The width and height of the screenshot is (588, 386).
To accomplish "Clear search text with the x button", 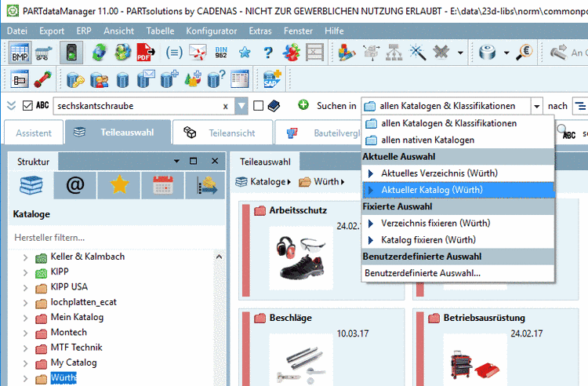I will (225, 107).
